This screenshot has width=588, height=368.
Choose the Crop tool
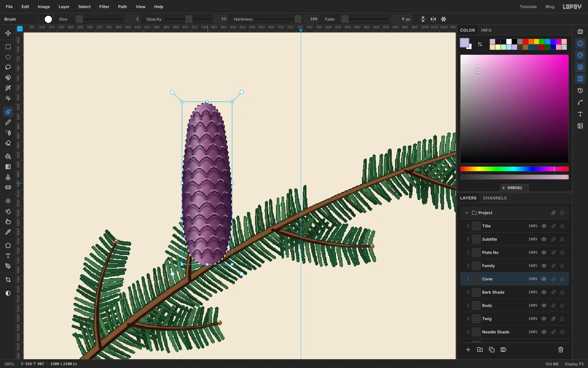coord(8,280)
